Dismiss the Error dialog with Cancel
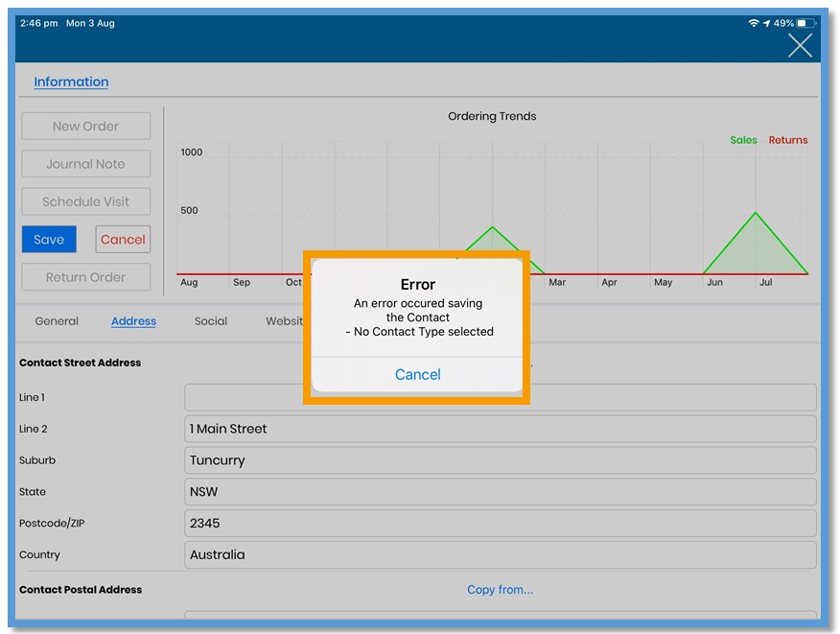This screenshot has width=840, height=634. click(417, 374)
